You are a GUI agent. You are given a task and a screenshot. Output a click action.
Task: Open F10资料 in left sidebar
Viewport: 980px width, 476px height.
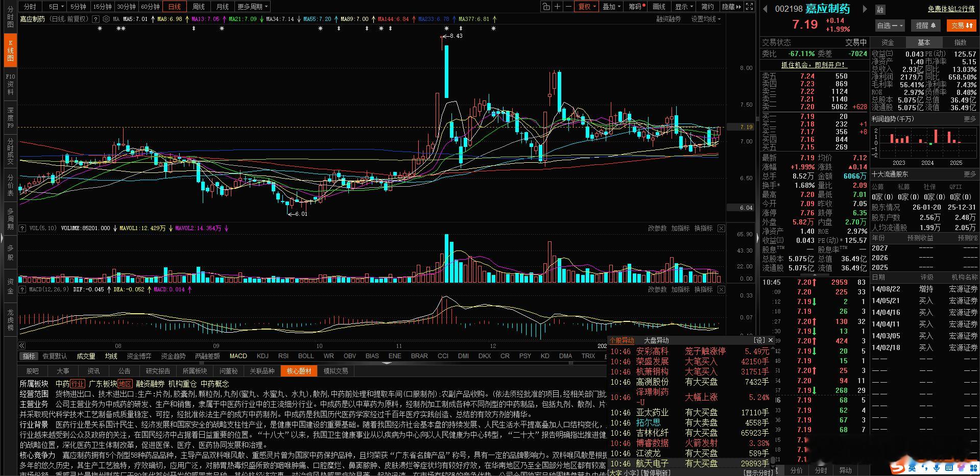(10, 84)
